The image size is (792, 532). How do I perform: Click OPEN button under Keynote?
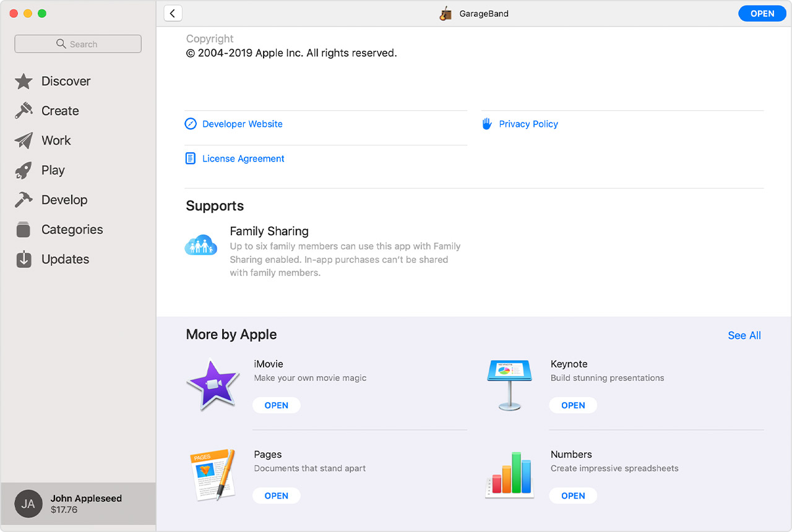coord(573,405)
